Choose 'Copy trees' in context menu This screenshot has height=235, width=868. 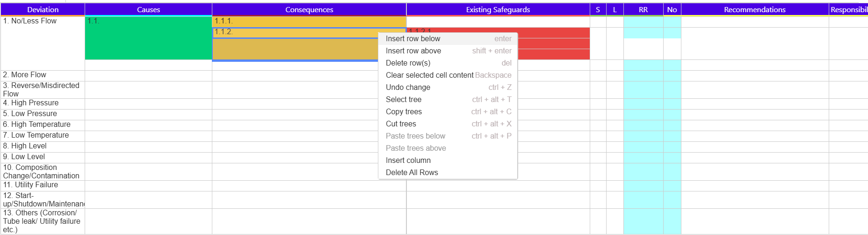(404, 112)
